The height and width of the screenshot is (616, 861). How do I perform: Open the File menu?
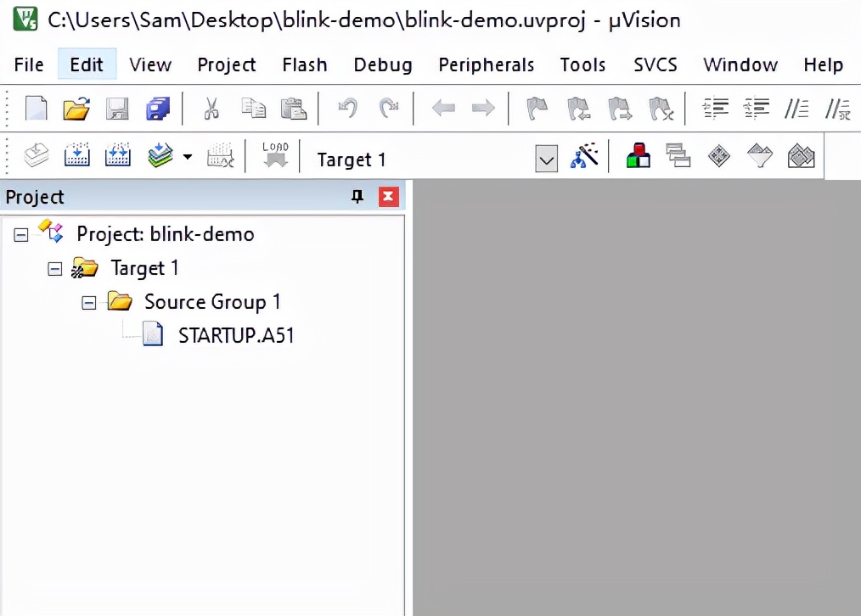[x=29, y=64]
